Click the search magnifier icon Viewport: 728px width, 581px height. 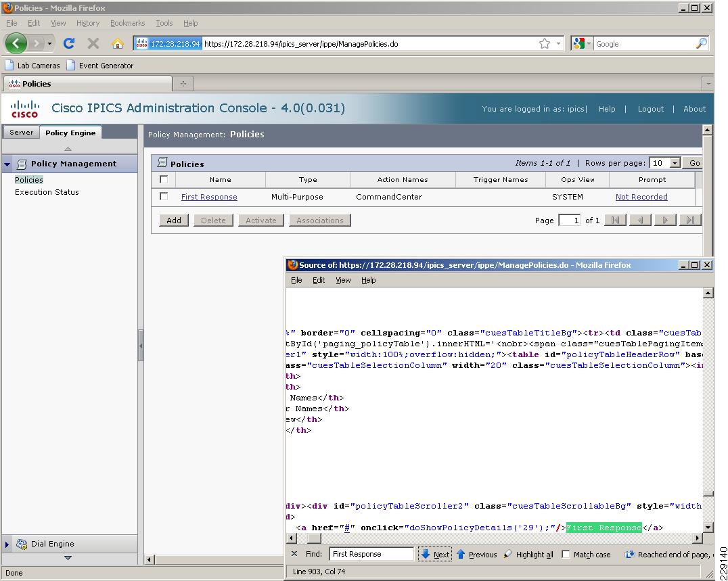[x=702, y=43]
